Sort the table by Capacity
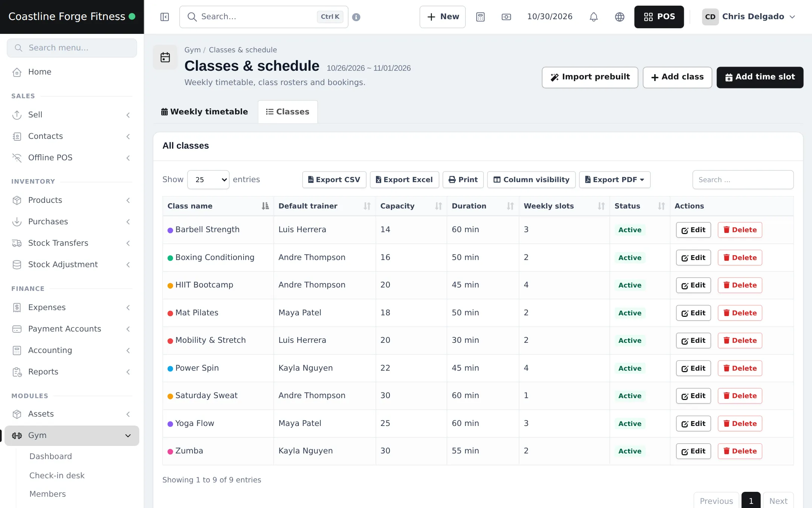The image size is (812, 508). click(x=411, y=206)
